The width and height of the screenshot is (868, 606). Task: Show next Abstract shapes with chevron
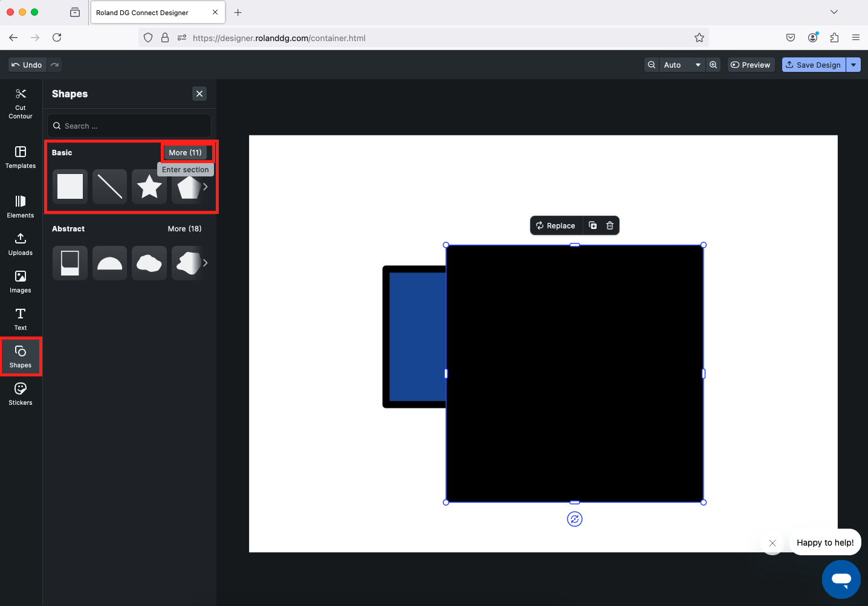(206, 263)
